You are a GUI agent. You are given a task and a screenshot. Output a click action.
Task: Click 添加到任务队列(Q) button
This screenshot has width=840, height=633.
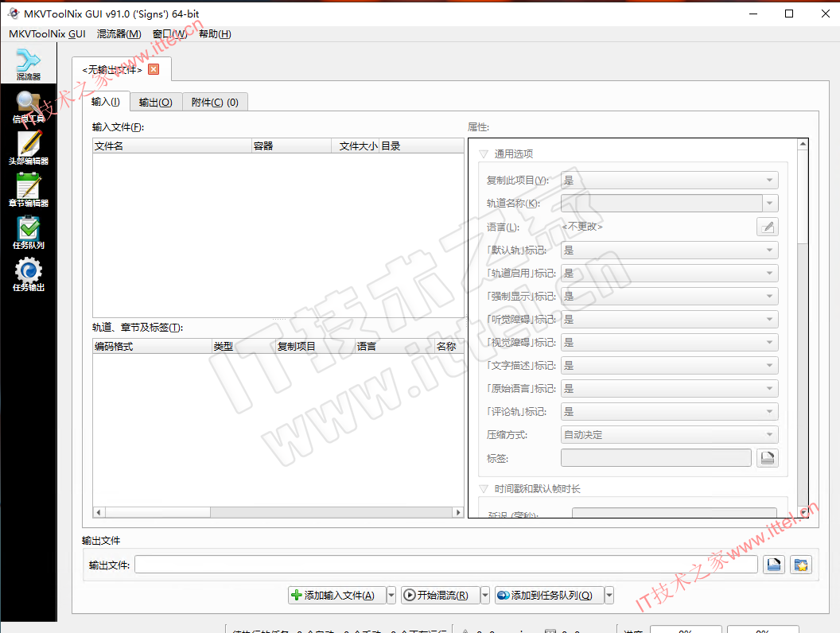(x=549, y=595)
